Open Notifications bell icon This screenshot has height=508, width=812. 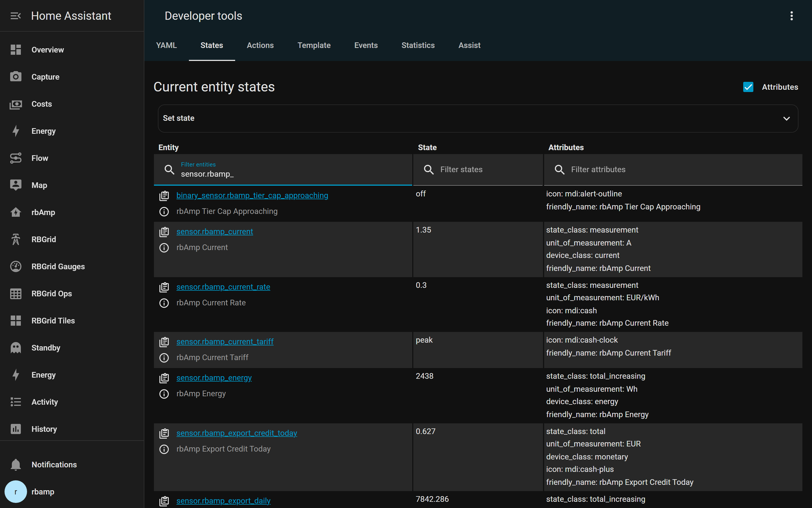coord(16,464)
